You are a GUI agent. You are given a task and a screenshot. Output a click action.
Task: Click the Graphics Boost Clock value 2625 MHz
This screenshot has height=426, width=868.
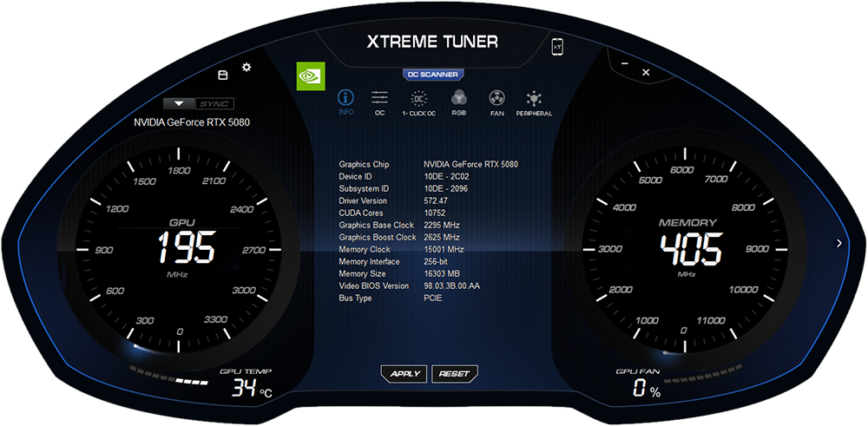pos(442,238)
